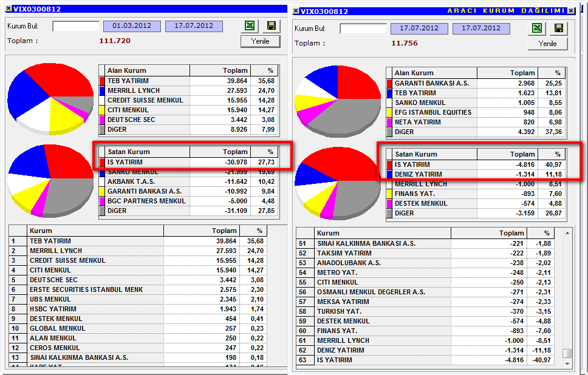The width and height of the screenshot is (588, 375).
Task: Click scrollbar thumb of right Kurum table
Action: click(567, 354)
